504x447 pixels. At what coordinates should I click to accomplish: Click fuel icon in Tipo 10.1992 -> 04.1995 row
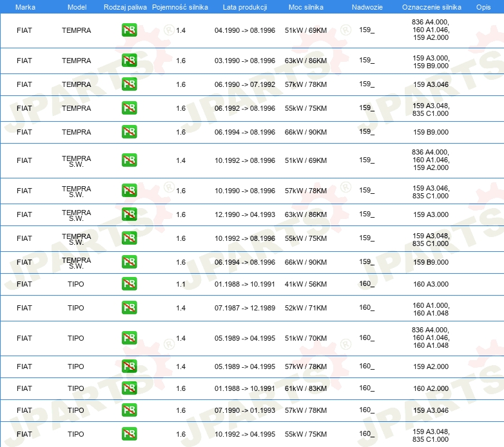(x=129, y=433)
